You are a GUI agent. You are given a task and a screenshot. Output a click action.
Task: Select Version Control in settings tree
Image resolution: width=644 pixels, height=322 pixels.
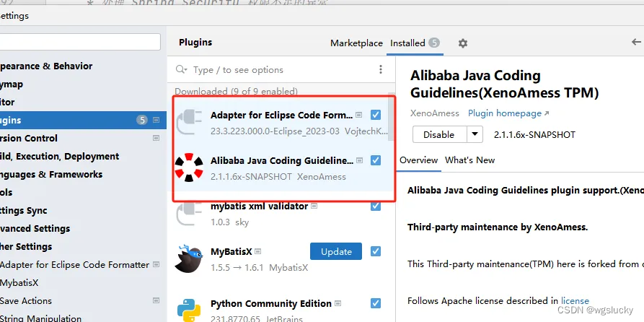[x=29, y=138]
